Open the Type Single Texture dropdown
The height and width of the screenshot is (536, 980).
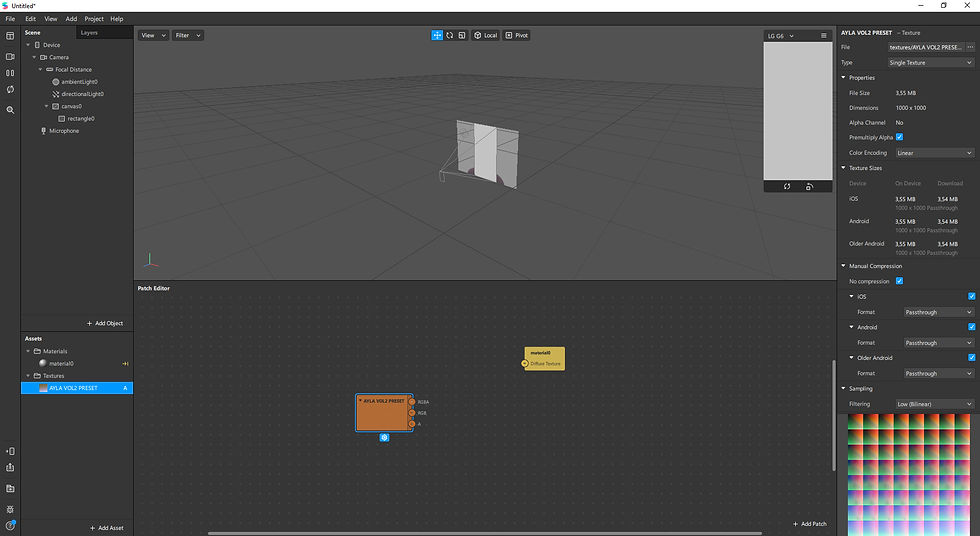tap(931, 62)
